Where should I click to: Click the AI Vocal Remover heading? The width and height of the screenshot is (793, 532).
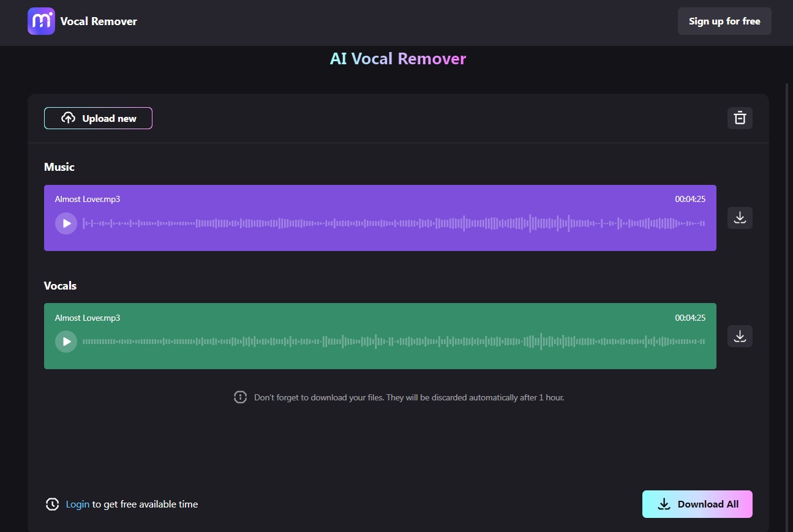(398, 59)
